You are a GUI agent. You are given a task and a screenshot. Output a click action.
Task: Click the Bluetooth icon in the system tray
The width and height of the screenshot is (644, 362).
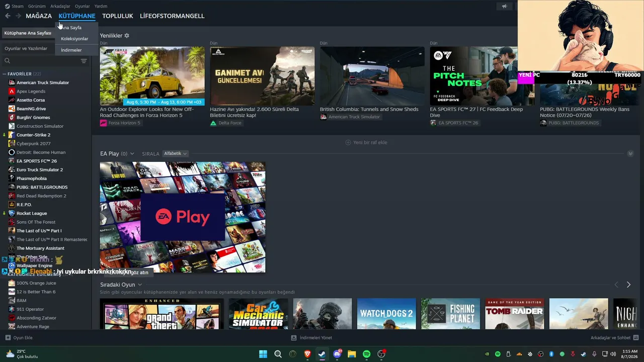[x=551, y=354]
